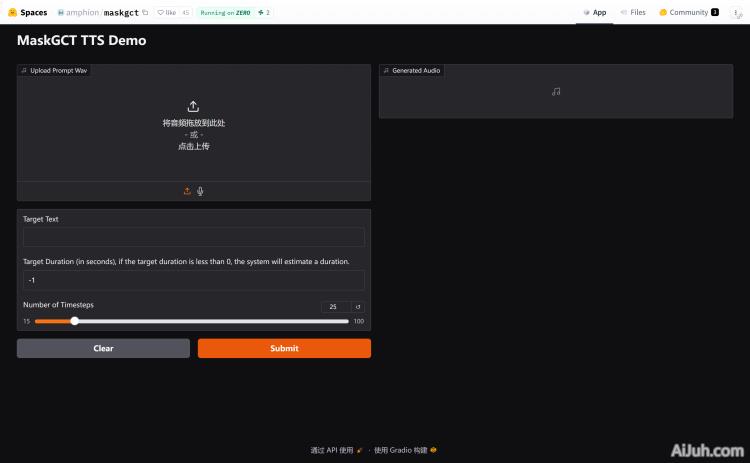The image size is (750, 463).
Task: Focus the Target Text input field
Action: 193,237
